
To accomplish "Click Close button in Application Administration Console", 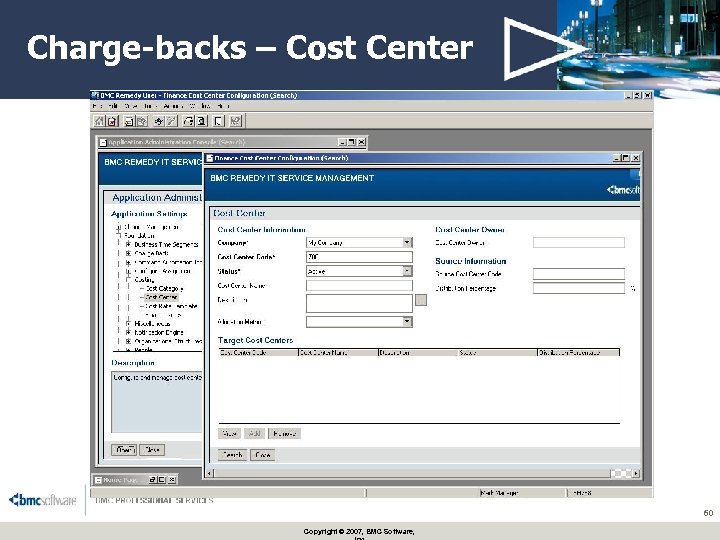I will [x=152, y=450].
